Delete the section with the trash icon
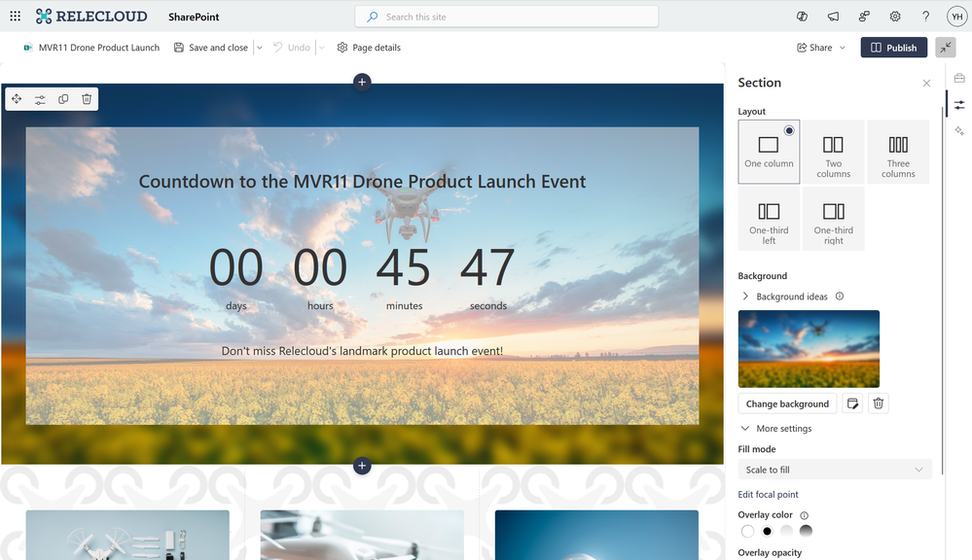This screenshot has width=972, height=560. (87, 99)
